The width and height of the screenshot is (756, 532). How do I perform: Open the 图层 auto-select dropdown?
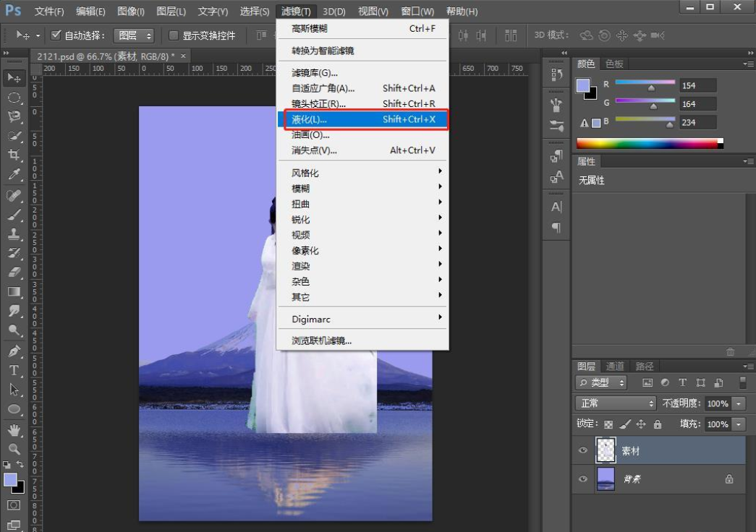(134, 35)
